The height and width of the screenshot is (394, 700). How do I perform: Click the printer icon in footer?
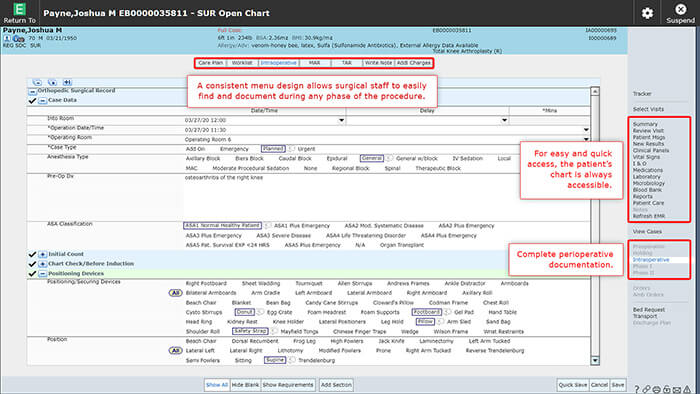[x=656, y=390]
